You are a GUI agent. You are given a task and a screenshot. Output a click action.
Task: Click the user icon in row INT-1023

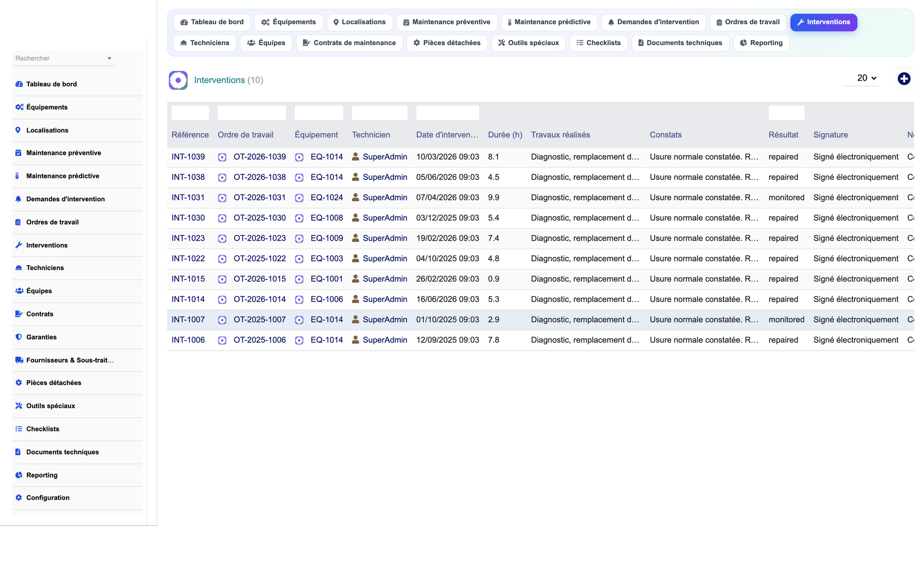pyautogui.click(x=355, y=238)
